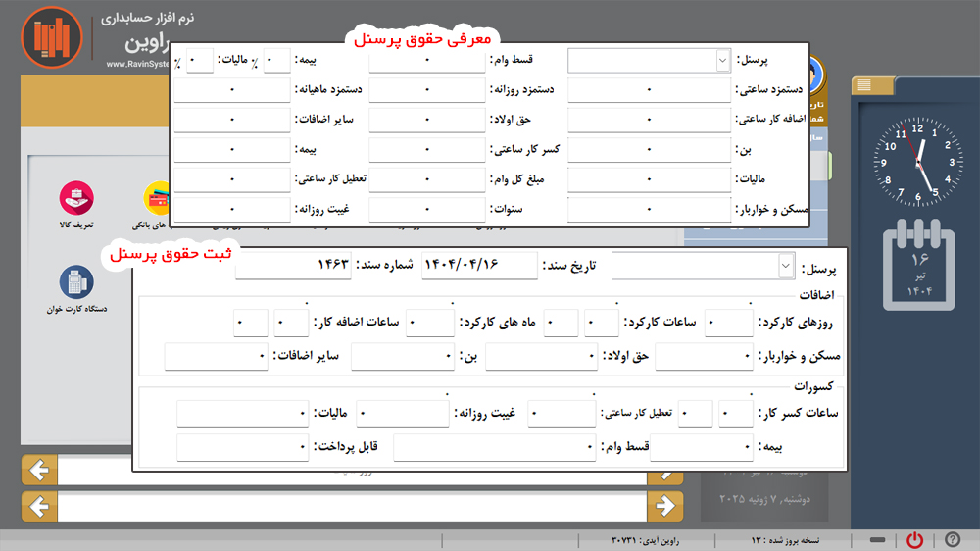Image resolution: width=980 pixels, height=551 pixels.
Task: Click the hourly wage (دستمزد ساعتی) input field
Action: point(649,90)
